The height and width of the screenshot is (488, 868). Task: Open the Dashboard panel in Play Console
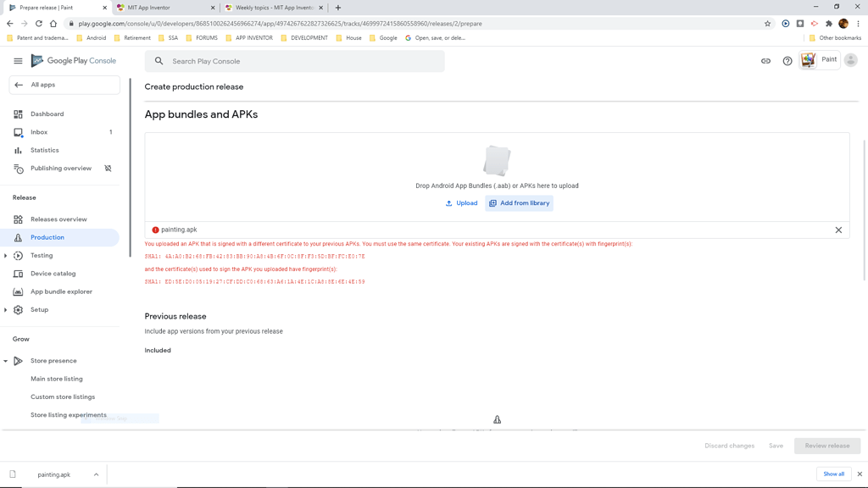tap(47, 114)
